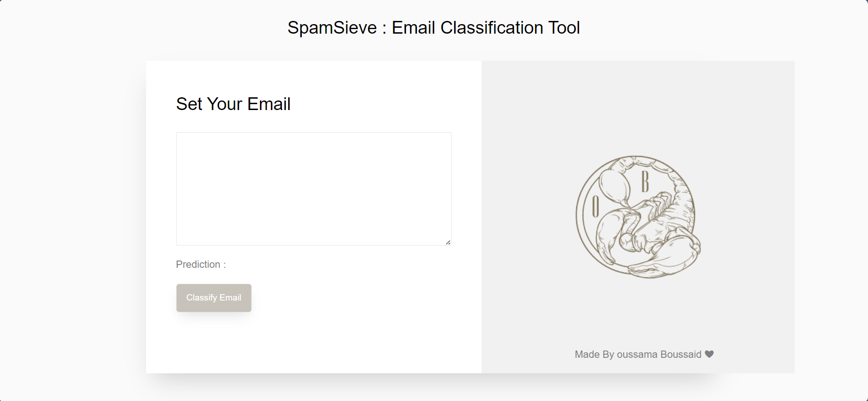The height and width of the screenshot is (401, 868).
Task: Click the heart icon after Boussaid
Action: coord(709,354)
